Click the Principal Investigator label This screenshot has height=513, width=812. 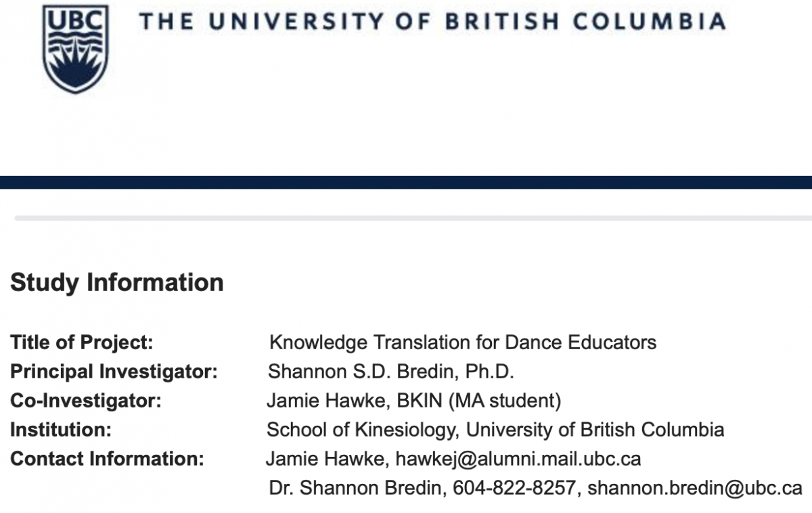coord(114,372)
